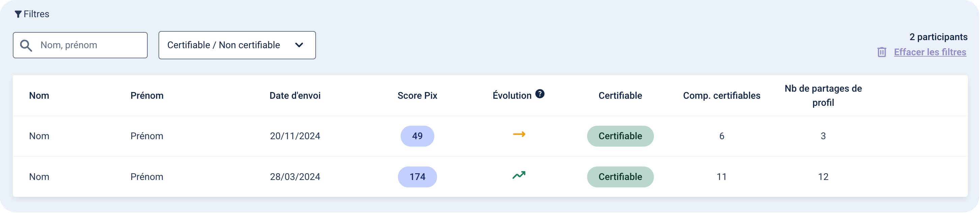Screen dimensions: 980x213
Task: Open the Certifiable / Non certifiable dropdown
Action: 237,45
